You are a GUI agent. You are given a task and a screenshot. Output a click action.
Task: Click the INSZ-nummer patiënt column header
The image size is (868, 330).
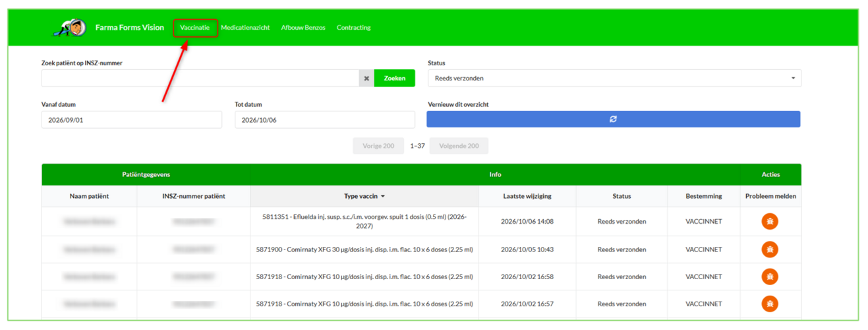tap(194, 196)
